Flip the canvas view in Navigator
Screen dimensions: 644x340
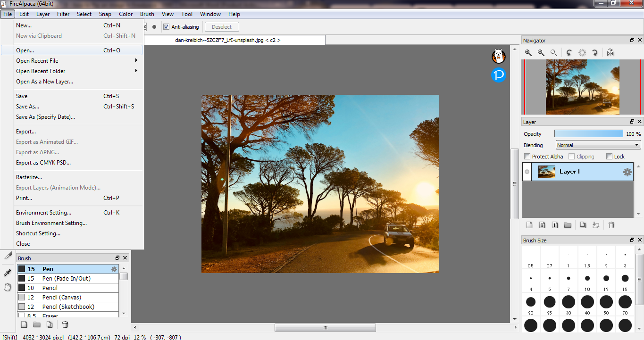tap(610, 53)
